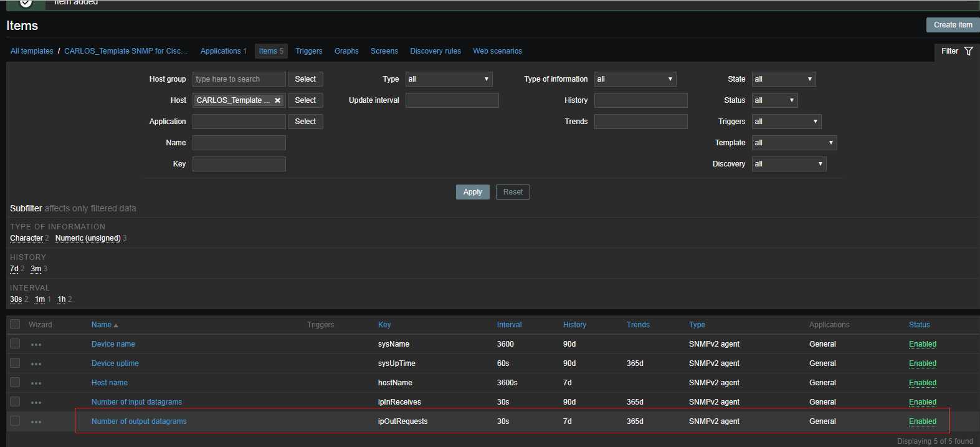980x447 pixels.
Task: Check the Device name row checkbox
Action: [x=15, y=344]
